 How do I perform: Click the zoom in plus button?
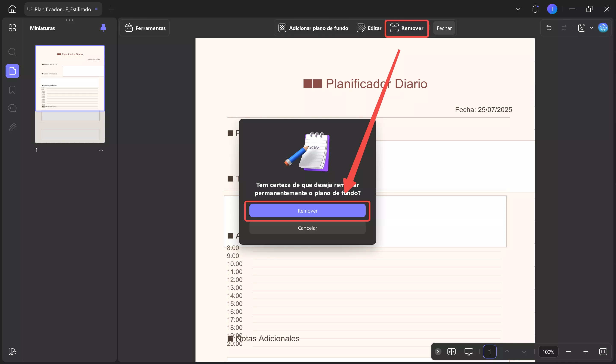586,352
